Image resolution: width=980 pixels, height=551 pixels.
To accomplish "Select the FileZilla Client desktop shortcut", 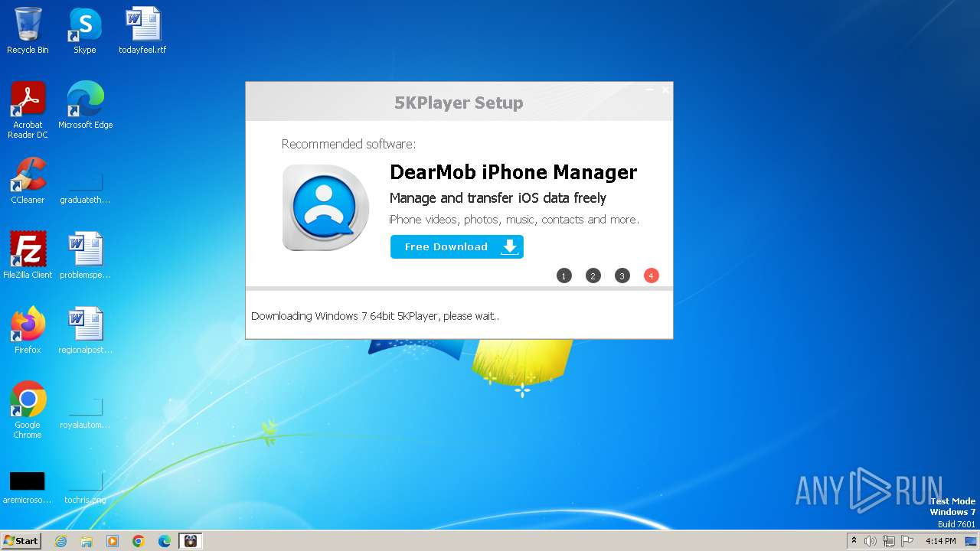I will pos(28,256).
